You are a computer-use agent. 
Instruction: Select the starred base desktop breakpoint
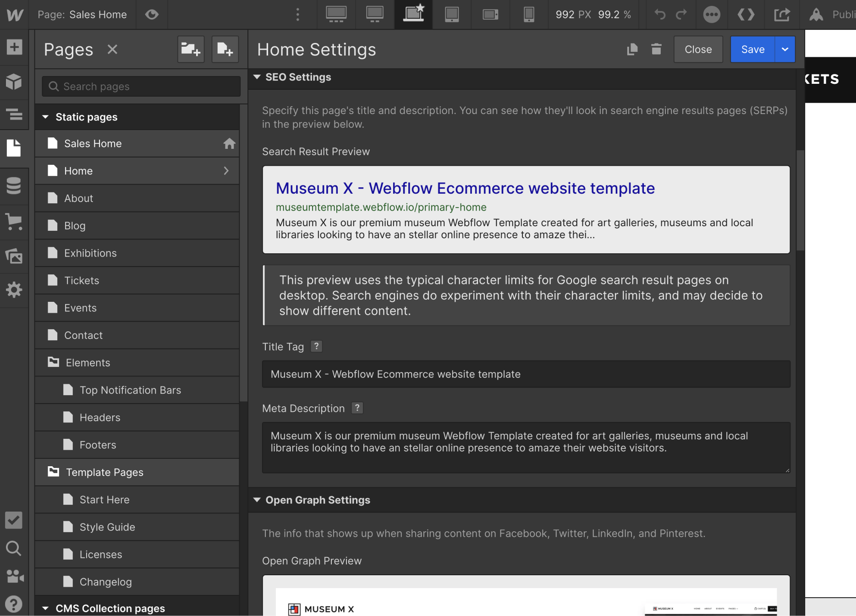(413, 14)
